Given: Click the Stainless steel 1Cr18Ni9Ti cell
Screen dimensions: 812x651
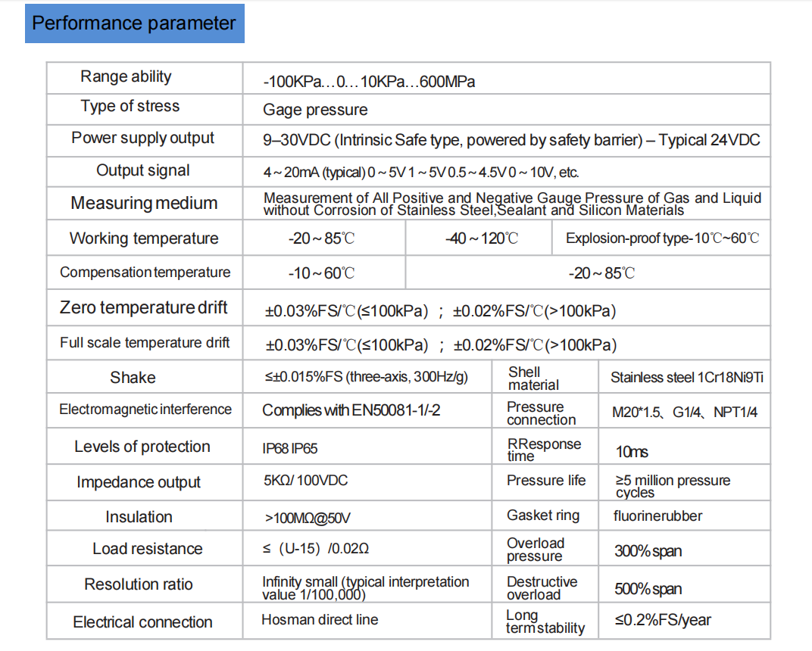Looking at the screenshot, I should click(686, 378).
